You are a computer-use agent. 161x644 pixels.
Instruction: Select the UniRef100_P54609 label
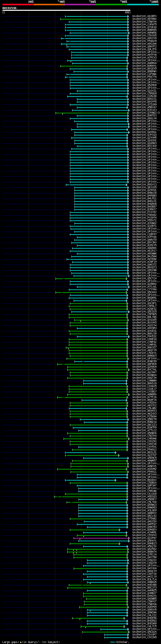coord(144,41)
